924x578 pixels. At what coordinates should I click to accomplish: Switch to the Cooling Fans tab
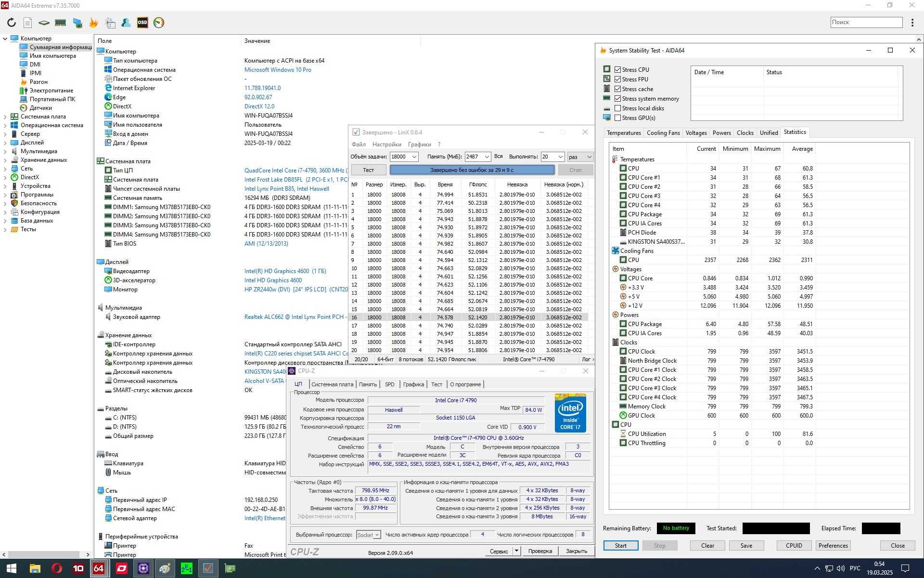click(663, 133)
